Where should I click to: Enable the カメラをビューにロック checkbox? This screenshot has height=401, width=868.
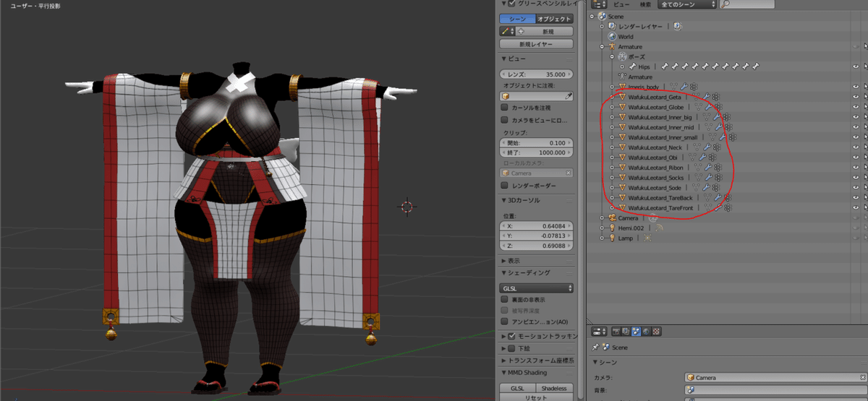(x=505, y=120)
